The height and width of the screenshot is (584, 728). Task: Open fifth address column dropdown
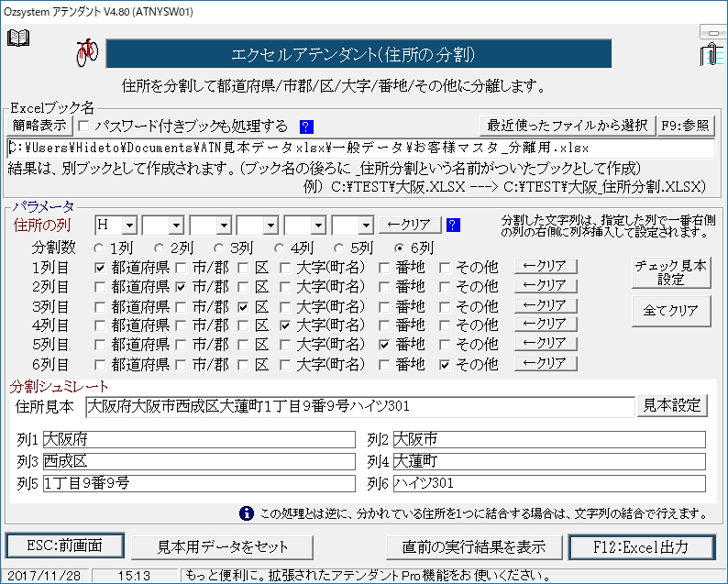click(318, 226)
